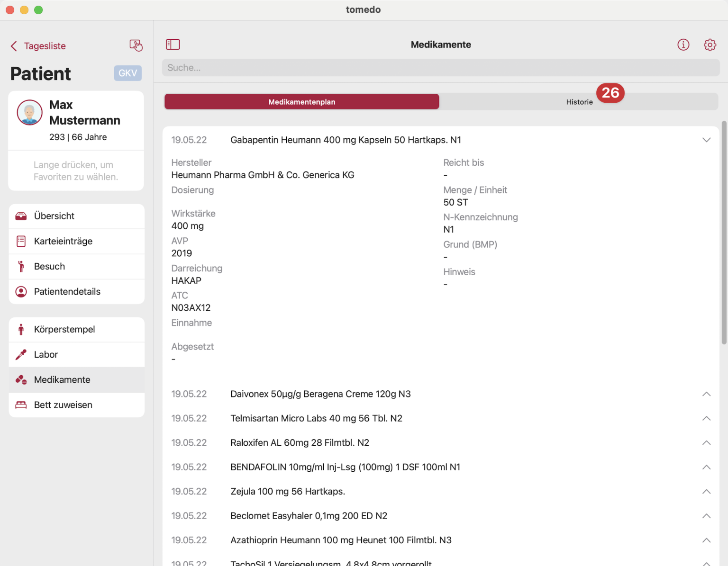Open the Medikamente info panel
The height and width of the screenshot is (566, 728).
tap(683, 44)
